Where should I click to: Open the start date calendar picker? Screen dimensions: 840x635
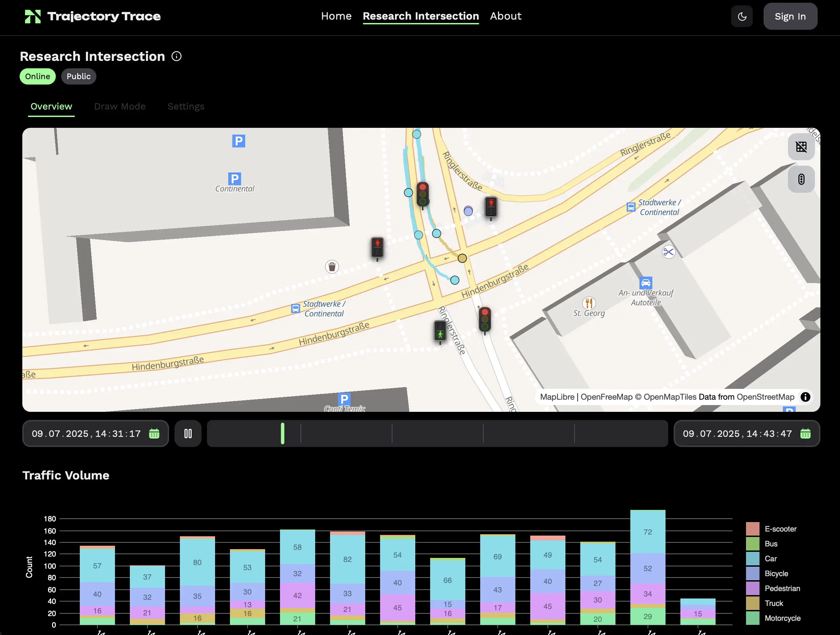[x=154, y=433]
